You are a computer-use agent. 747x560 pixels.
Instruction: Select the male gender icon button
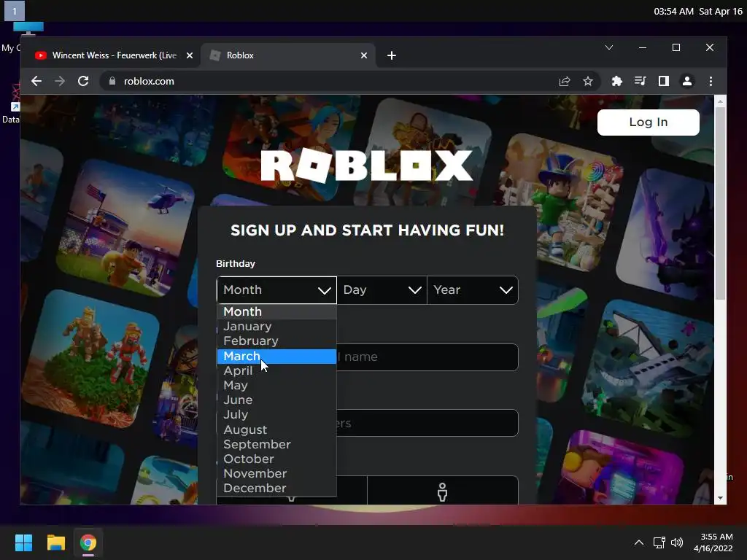(x=443, y=491)
